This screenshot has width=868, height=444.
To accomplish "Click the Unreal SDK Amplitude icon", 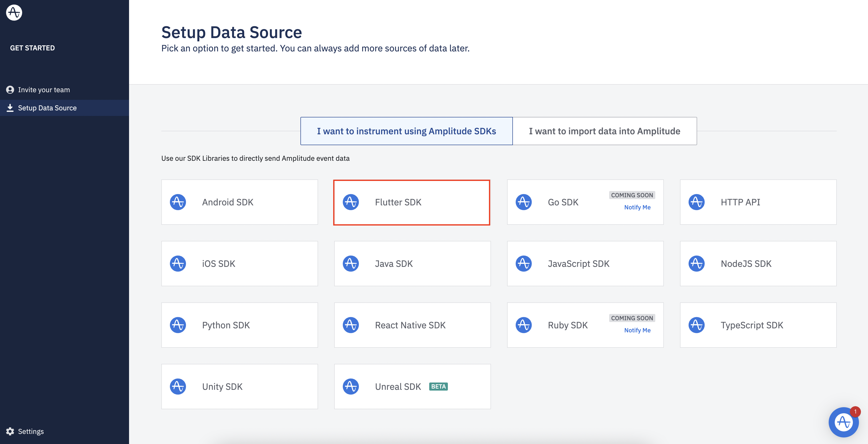I will point(351,386).
